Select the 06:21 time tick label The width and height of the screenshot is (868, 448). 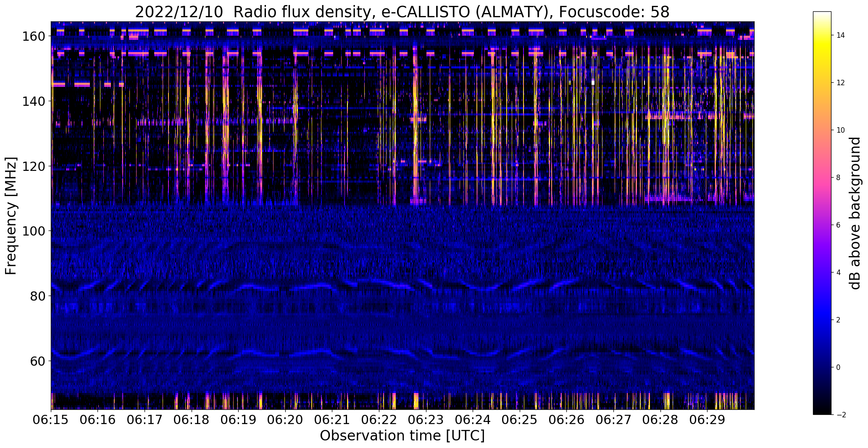tap(332, 420)
